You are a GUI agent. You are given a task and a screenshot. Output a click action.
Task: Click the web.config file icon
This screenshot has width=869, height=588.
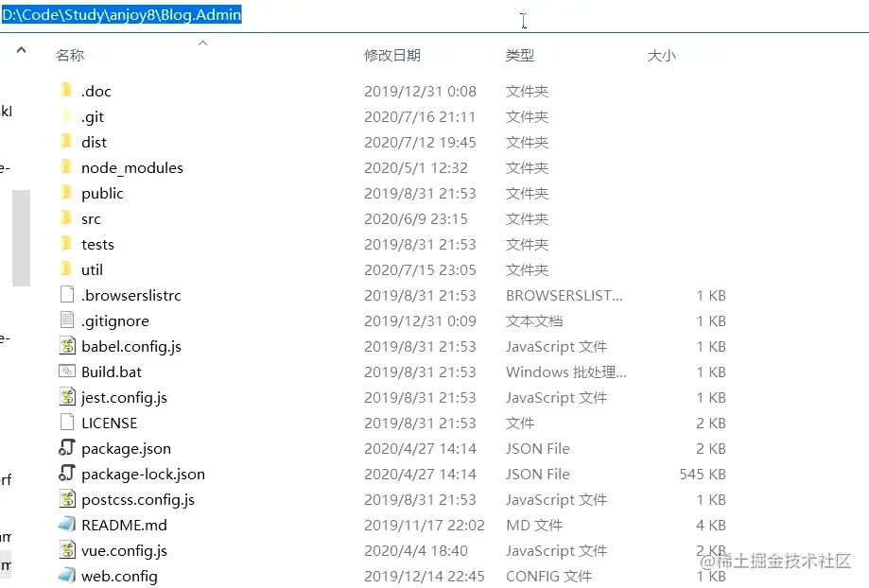(x=66, y=575)
